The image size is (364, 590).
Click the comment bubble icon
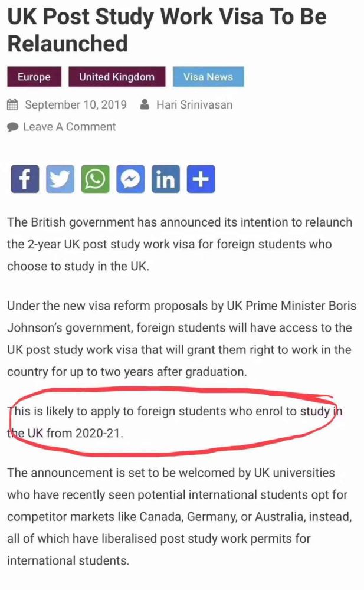[13, 127]
